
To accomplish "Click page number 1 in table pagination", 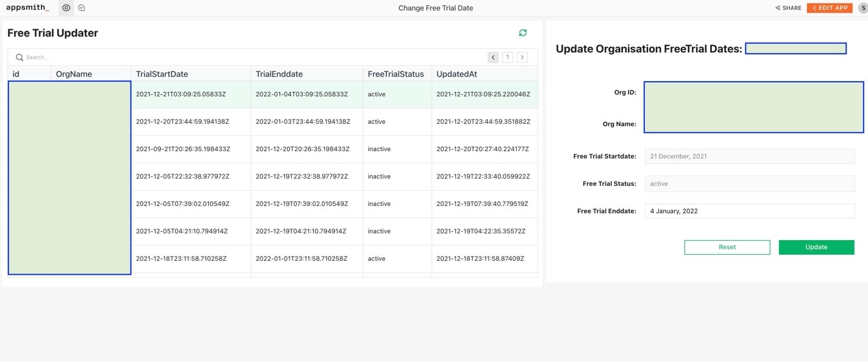I will (507, 57).
